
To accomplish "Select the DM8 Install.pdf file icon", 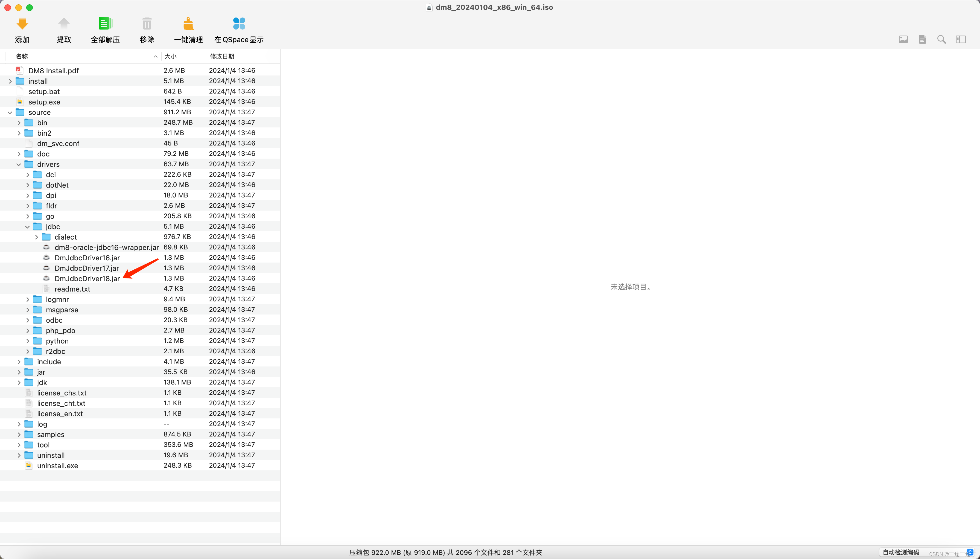I will click(x=19, y=70).
